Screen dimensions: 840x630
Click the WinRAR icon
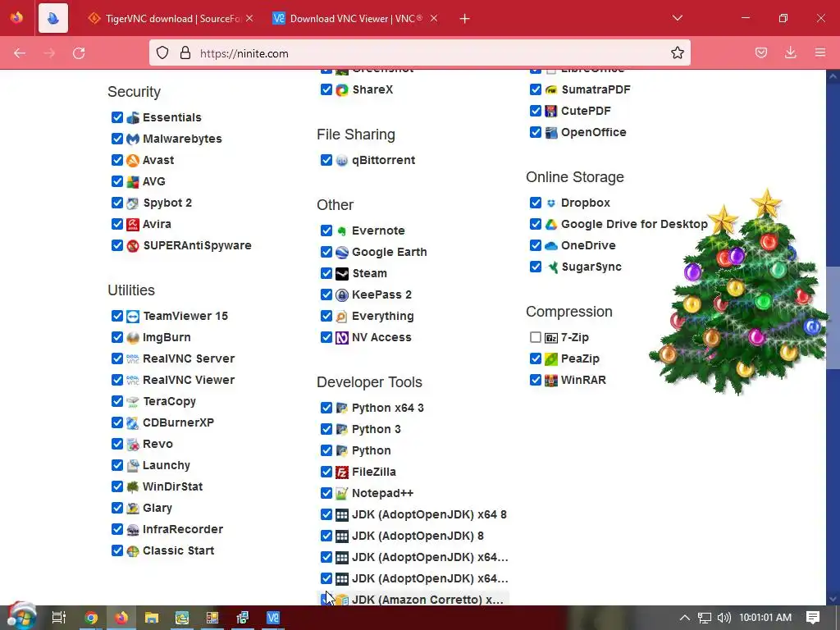551,381
